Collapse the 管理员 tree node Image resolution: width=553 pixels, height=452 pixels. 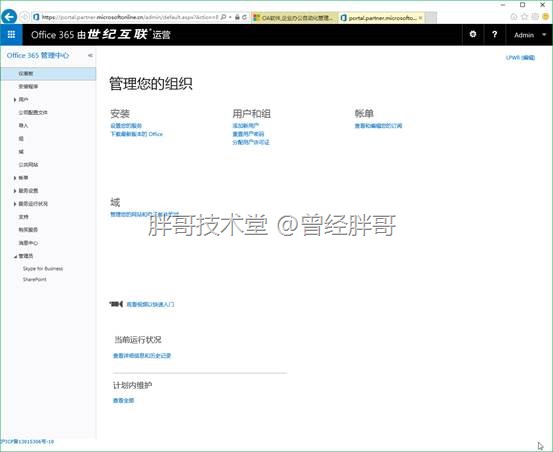click(x=15, y=256)
